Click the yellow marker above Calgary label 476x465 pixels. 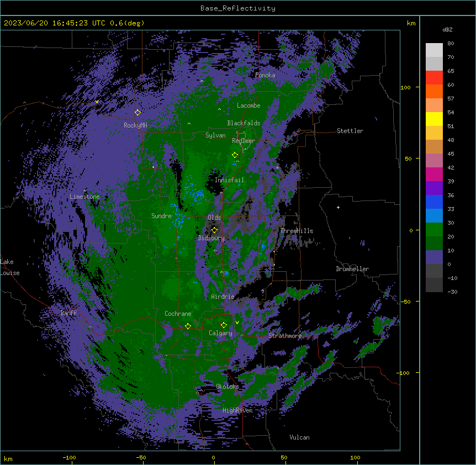tap(224, 325)
